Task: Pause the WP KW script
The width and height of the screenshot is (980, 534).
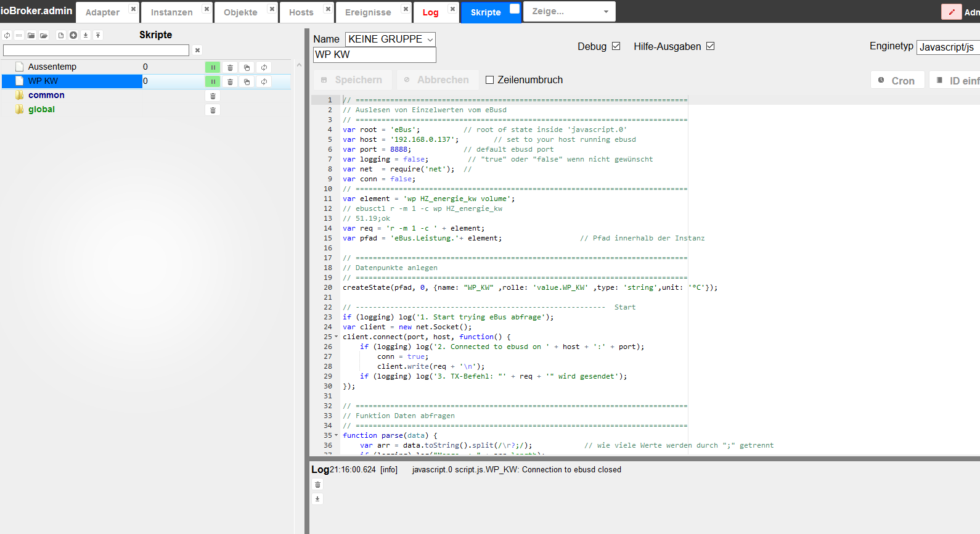Action: [x=213, y=81]
